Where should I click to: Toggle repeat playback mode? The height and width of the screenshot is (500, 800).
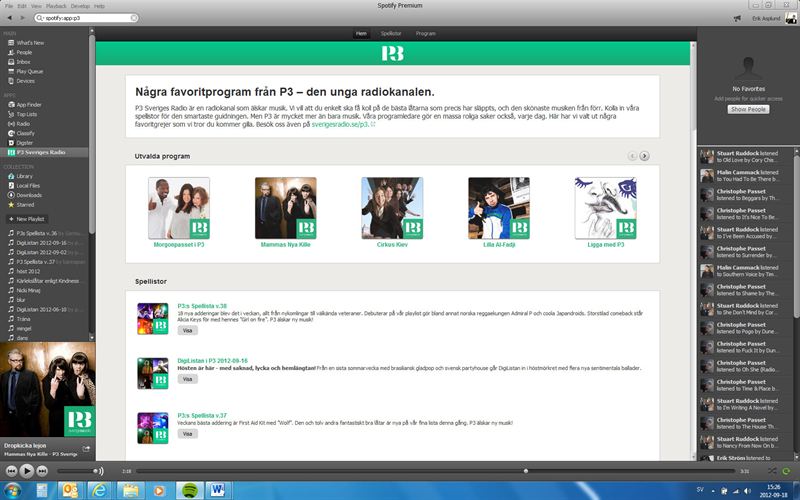pyautogui.click(x=786, y=470)
